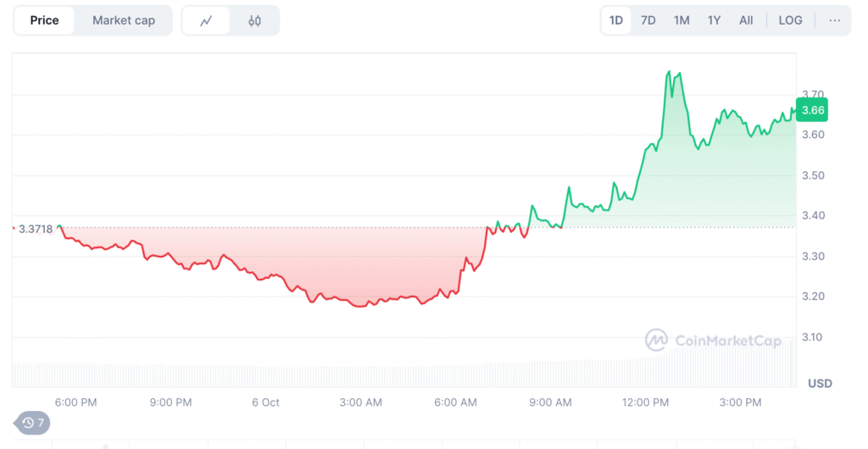Select the 1D time range
This screenshot has height=449, width=868.
click(616, 20)
